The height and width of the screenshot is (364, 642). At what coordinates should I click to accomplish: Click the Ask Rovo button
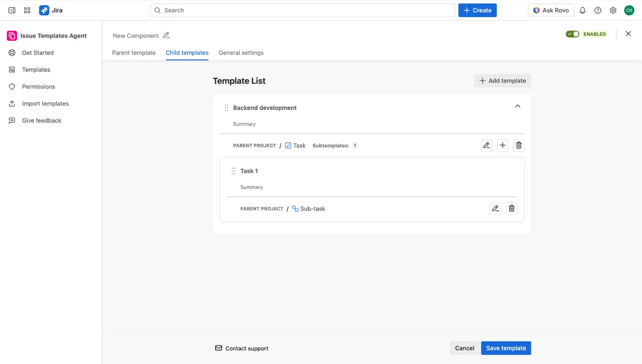click(551, 10)
